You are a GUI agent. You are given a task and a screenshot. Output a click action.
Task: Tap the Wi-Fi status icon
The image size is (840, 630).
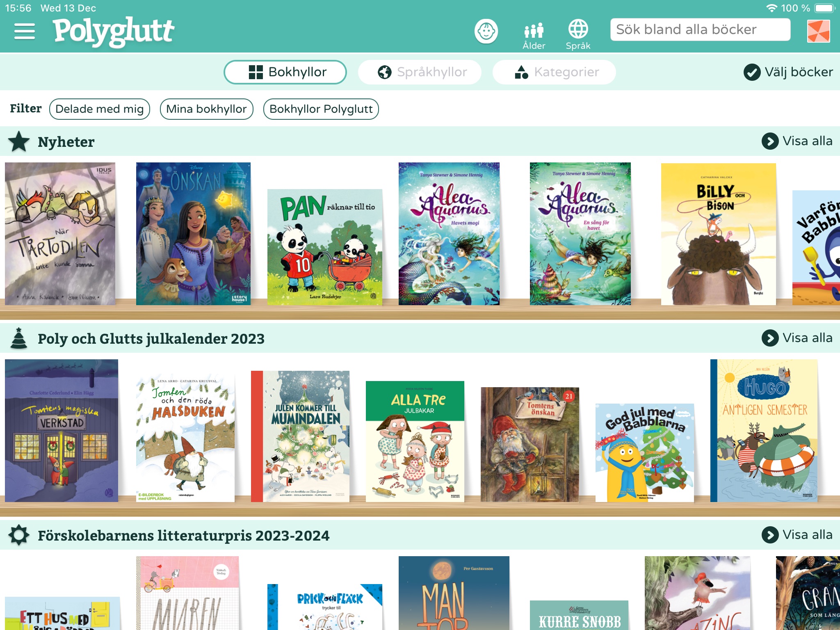click(772, 8)
